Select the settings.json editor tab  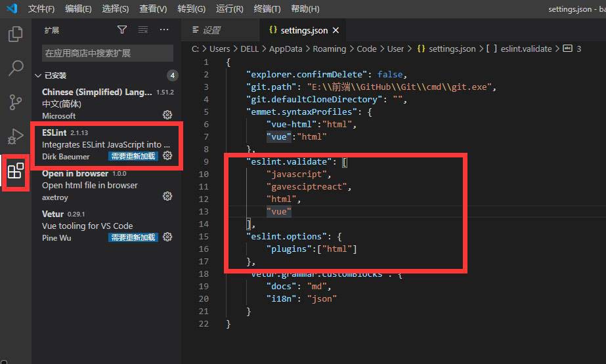click(x=302, y=30)
